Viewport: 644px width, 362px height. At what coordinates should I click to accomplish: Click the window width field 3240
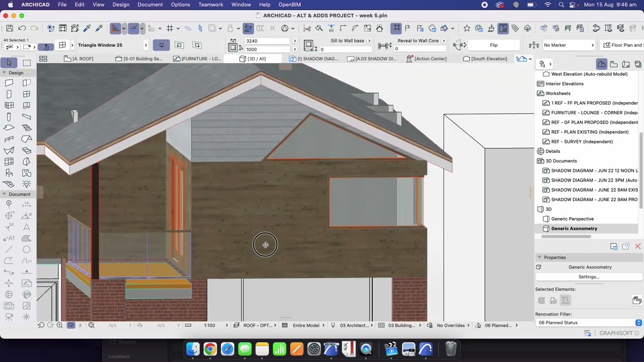coord(267,41)
